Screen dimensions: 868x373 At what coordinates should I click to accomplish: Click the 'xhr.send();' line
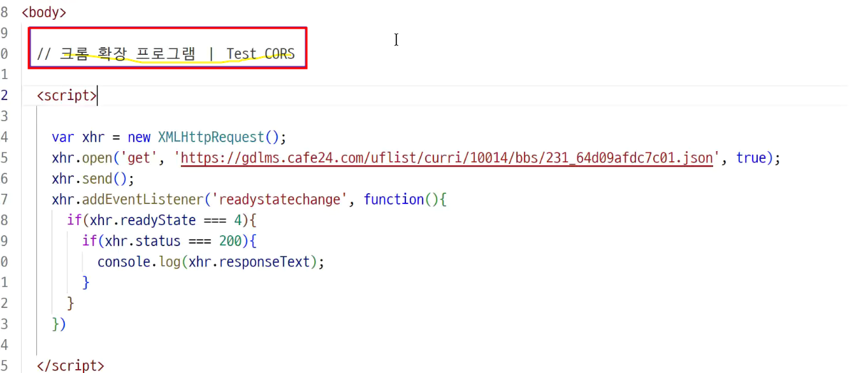93,179
